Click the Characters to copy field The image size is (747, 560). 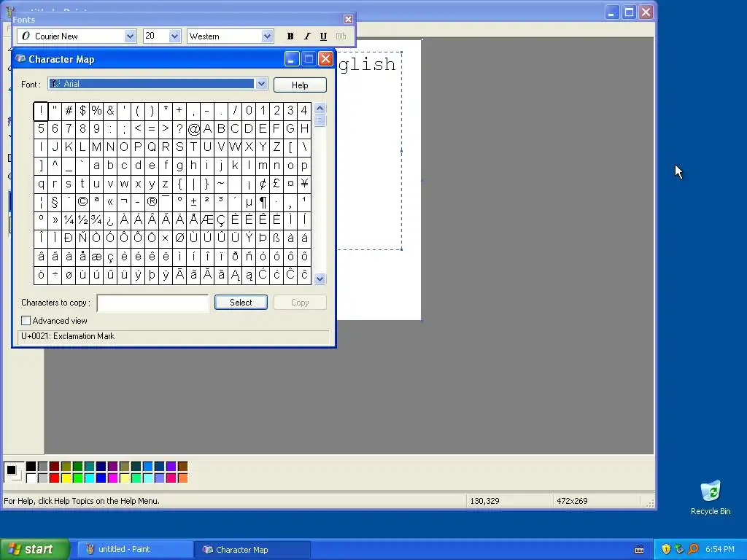click(153, 303)
